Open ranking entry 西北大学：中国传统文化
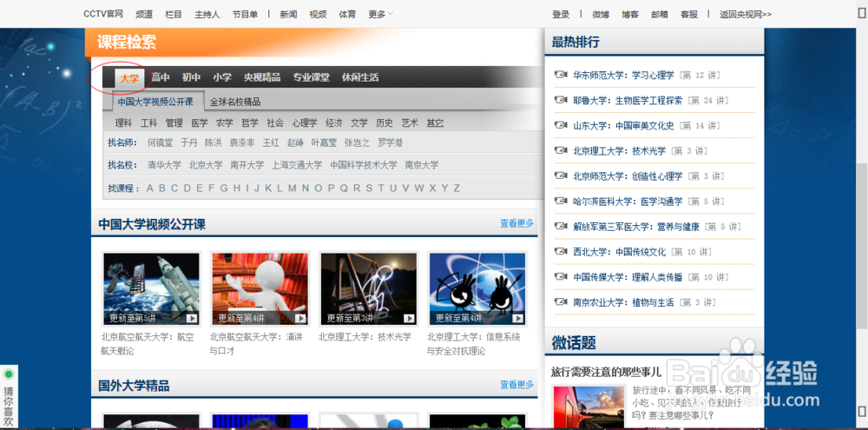 [x=620, y=252]
